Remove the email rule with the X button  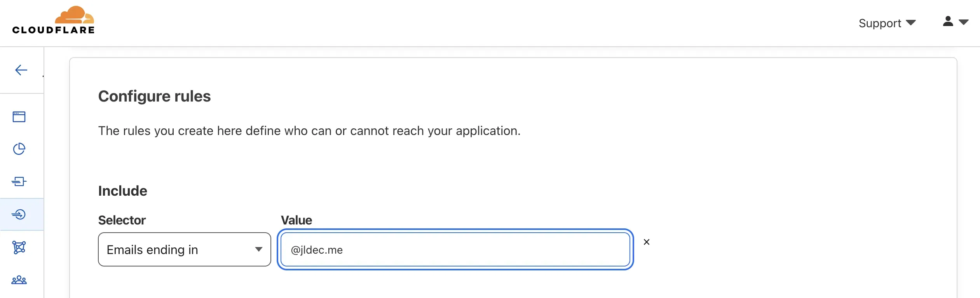(x=647, y=242)
